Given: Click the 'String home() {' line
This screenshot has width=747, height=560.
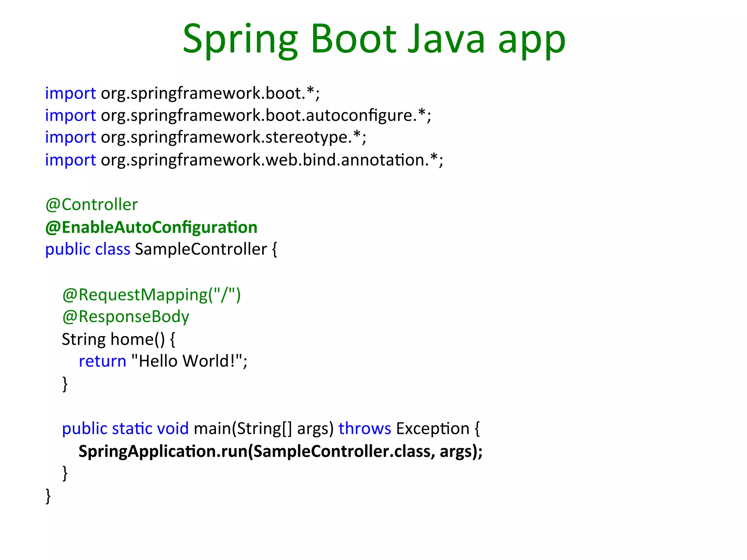Looking at the screenshot, I should (119, 339).
